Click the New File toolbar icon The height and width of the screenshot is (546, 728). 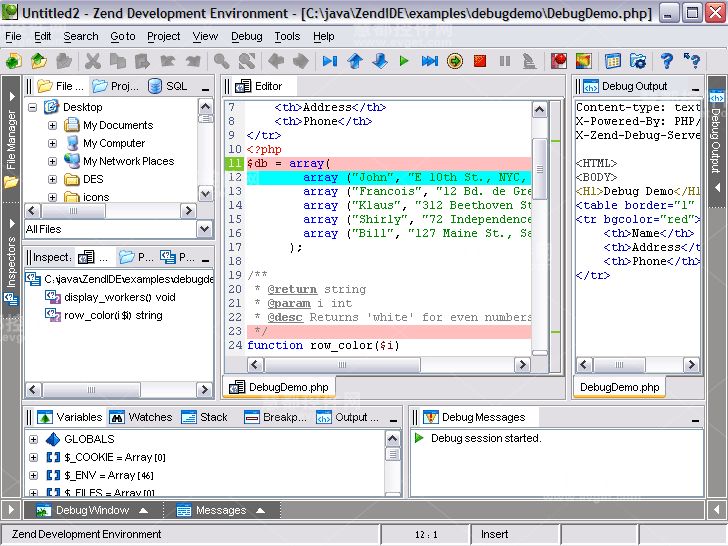13,61
